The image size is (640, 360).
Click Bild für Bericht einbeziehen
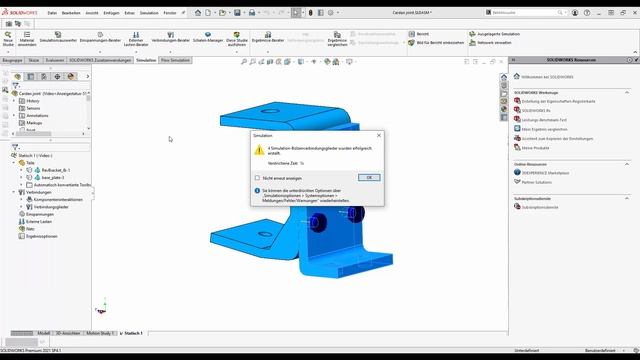(x=436, y=42)
